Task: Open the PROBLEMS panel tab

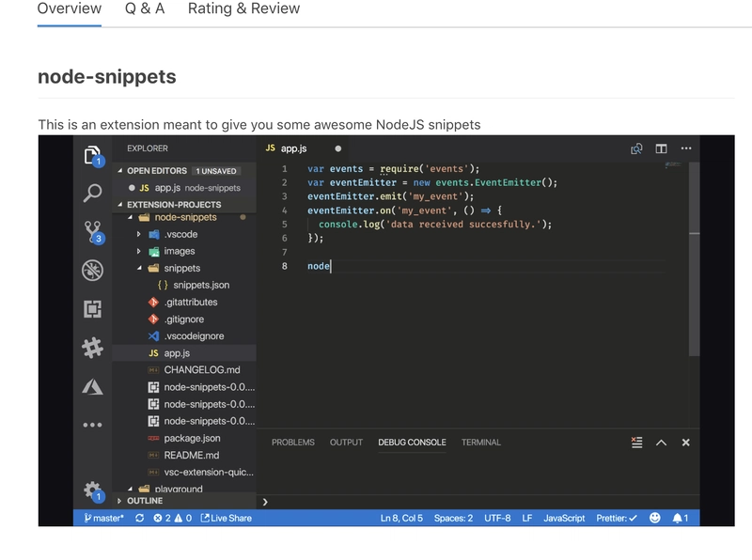Action: tap(293, 443)
